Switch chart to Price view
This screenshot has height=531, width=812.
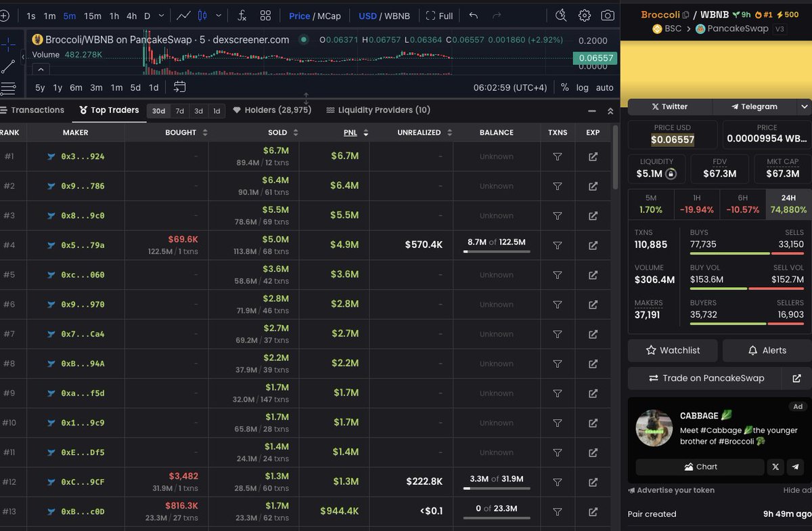point(299,16)
